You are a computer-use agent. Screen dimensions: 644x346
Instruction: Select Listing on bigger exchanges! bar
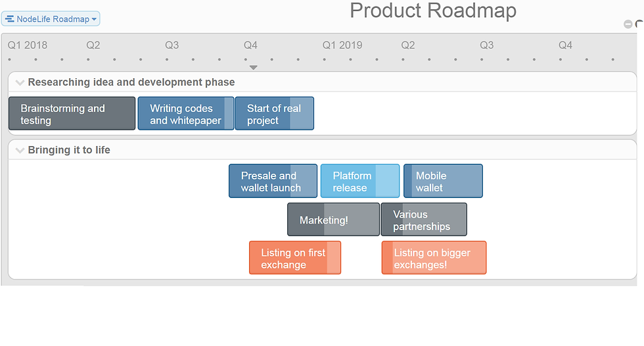pos(434,258)
